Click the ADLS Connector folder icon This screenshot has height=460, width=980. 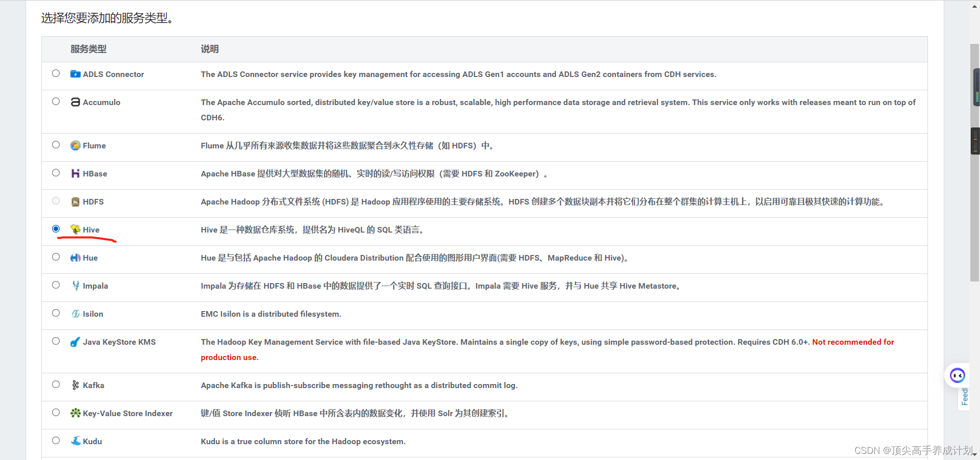click(75, 74)
